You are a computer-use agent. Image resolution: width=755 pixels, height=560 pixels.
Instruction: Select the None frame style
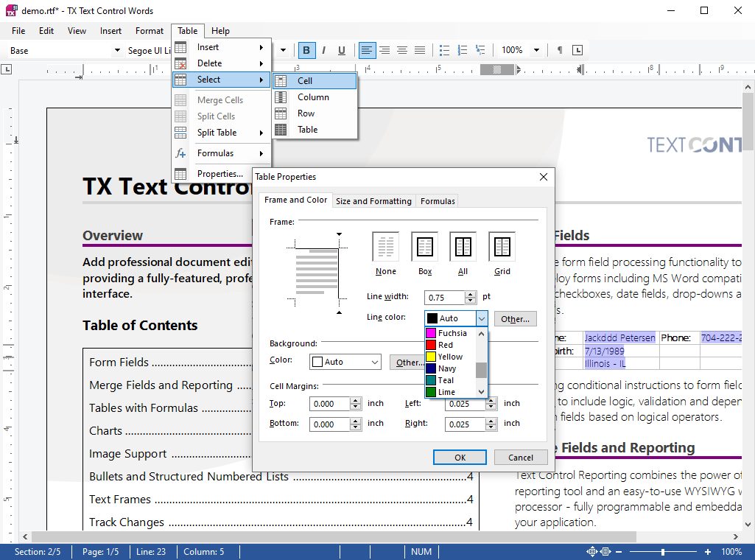385,247
